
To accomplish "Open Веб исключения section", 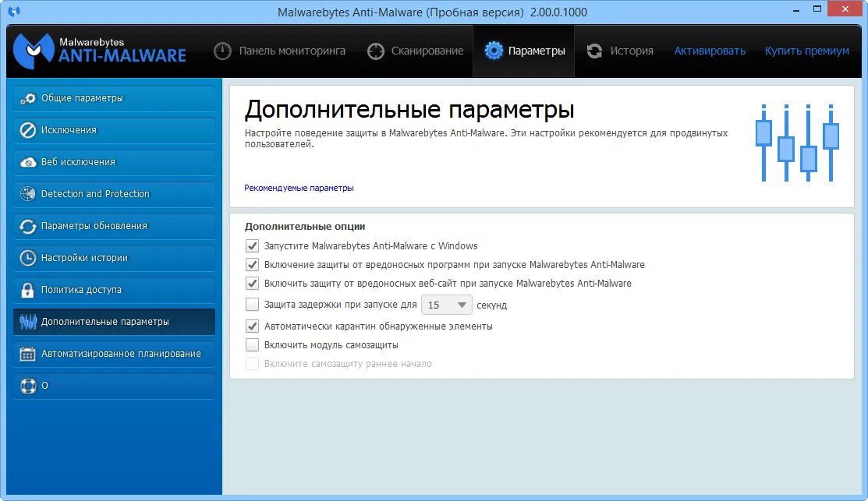I will [x=114, y=162].
